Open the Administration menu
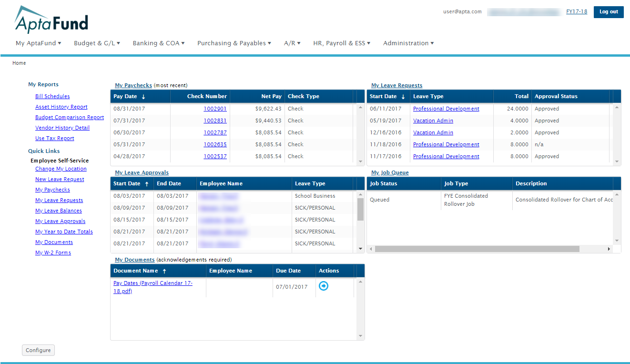Image resolution: width=630 pixels, height=364 pixels. click(x=408, y=43)
